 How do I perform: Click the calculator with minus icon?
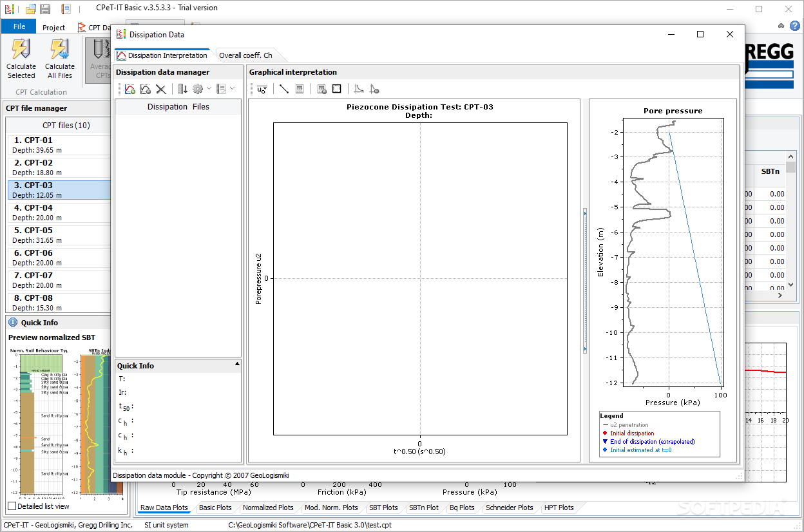(x=322, y=89)
